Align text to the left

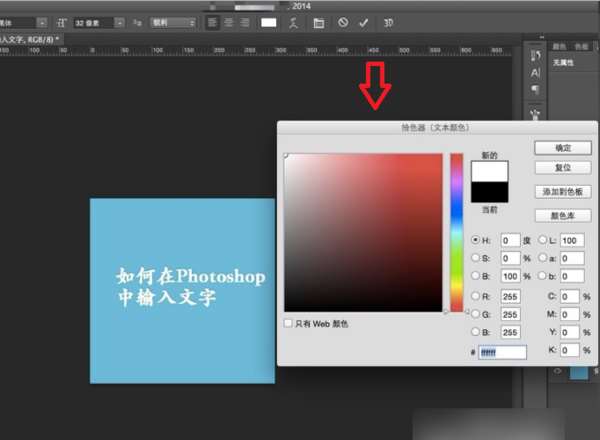212,23
